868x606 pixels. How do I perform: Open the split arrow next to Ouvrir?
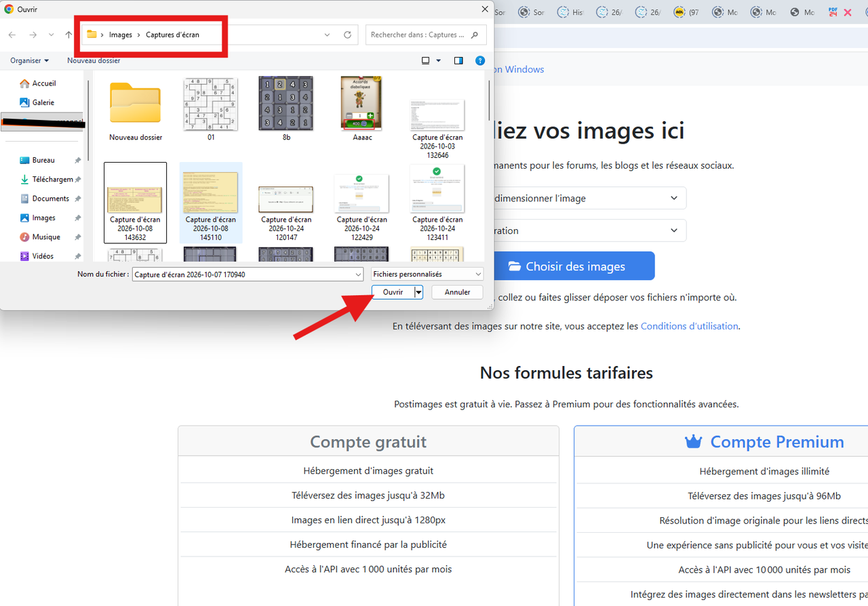pos(419,292)
